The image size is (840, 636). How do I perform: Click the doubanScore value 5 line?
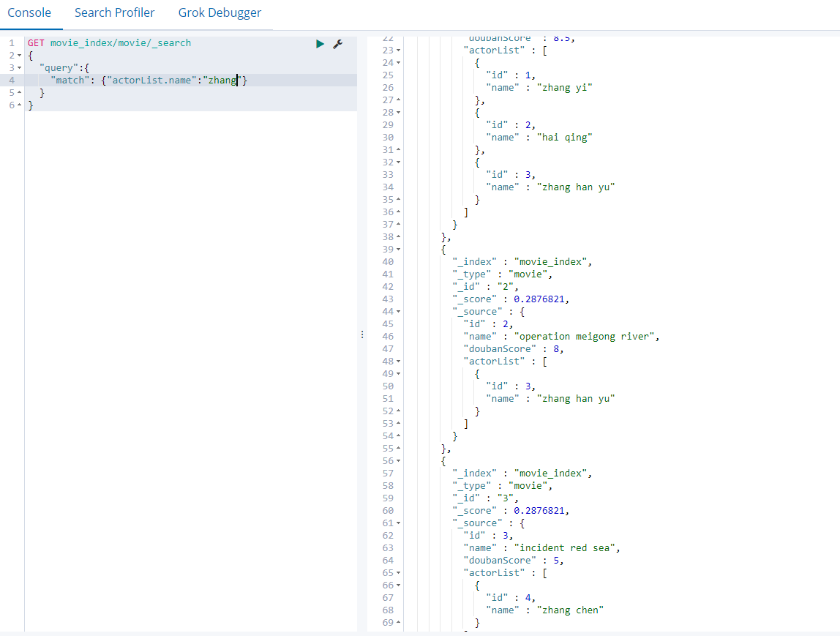pyautogui.click(x=514, y=561)
